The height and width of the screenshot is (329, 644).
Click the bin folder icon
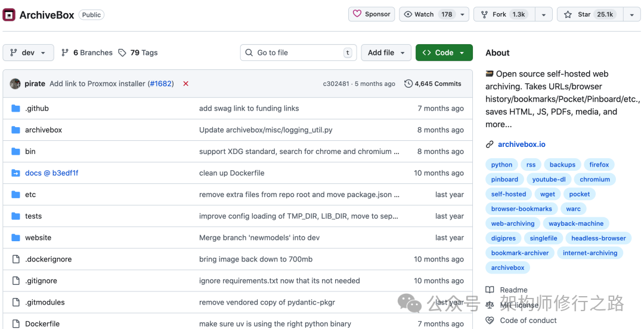(16, 151)
